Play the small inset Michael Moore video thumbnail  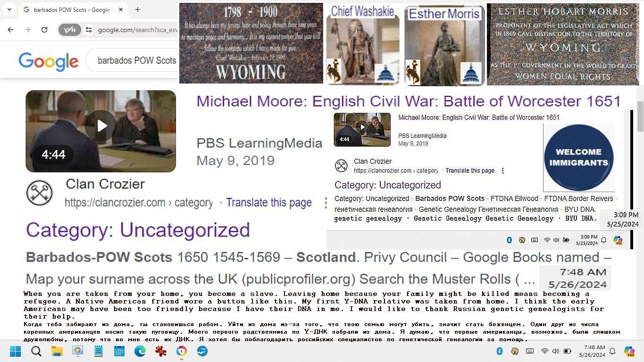pyautogui.click(x=362, y=129)
